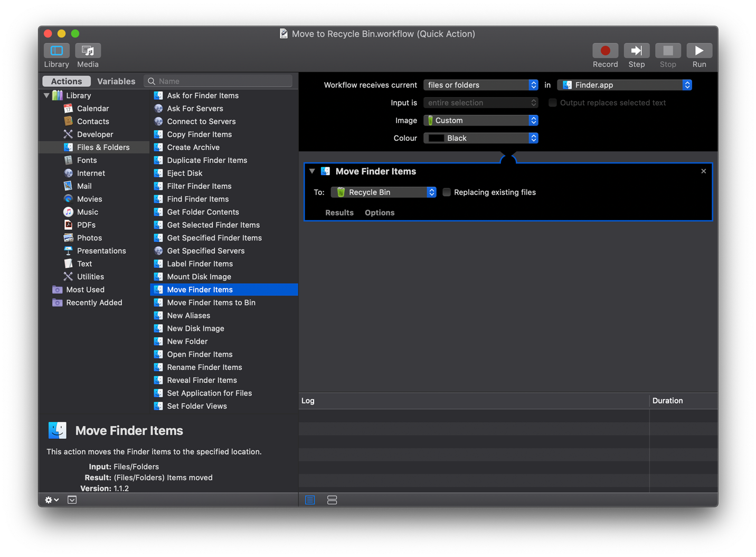This screenshot has height=557, width=756.
Task: Select the Duplicate Finder Items action
Action: (x=224, y=160)
